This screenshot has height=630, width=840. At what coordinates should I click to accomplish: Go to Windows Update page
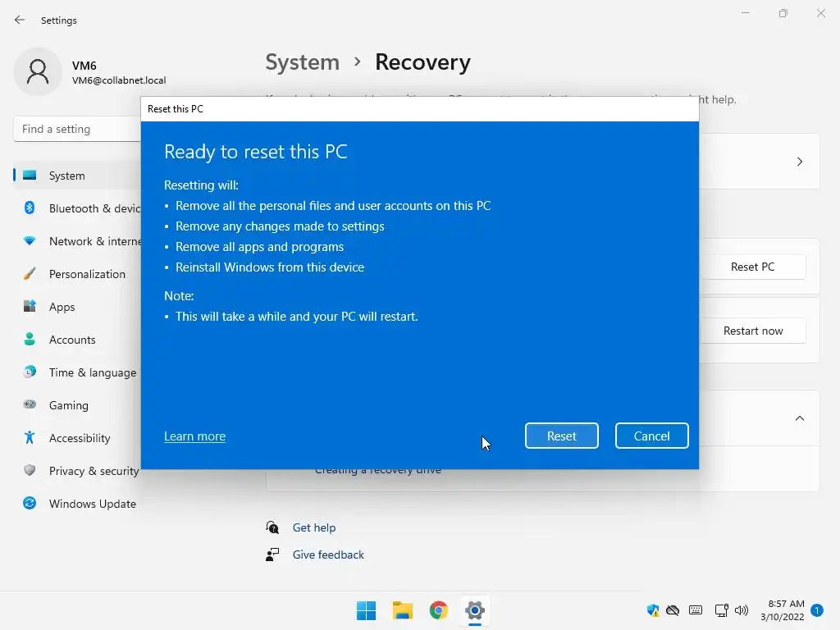(x=93, y=504)
